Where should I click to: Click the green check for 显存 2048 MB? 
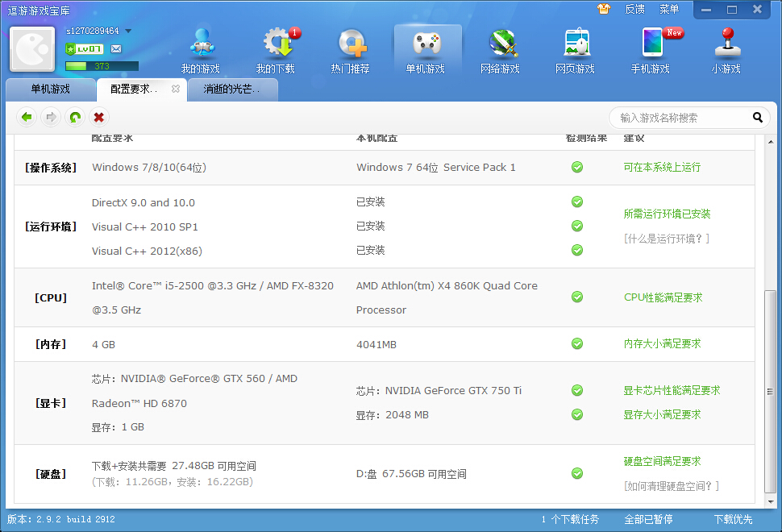577,414
